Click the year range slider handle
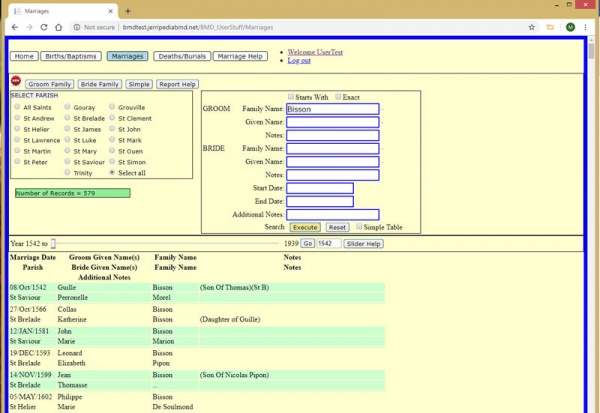600x413 pixels. pyautogui.click(x=54, y=243)
